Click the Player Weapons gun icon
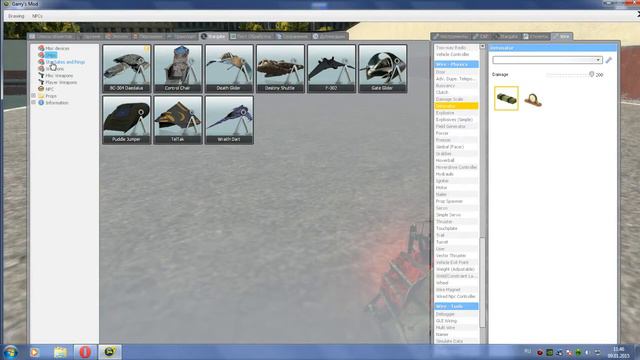 point(41,82)
